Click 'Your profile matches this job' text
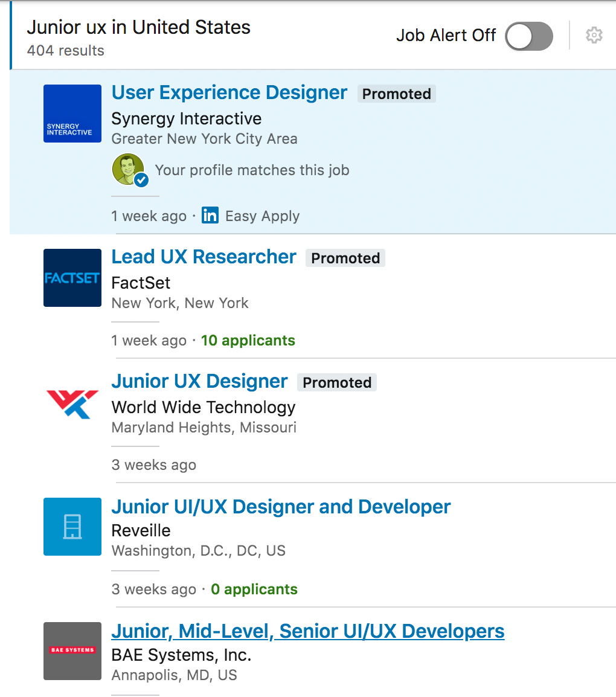The image size is (616, 697). [252, 170]
